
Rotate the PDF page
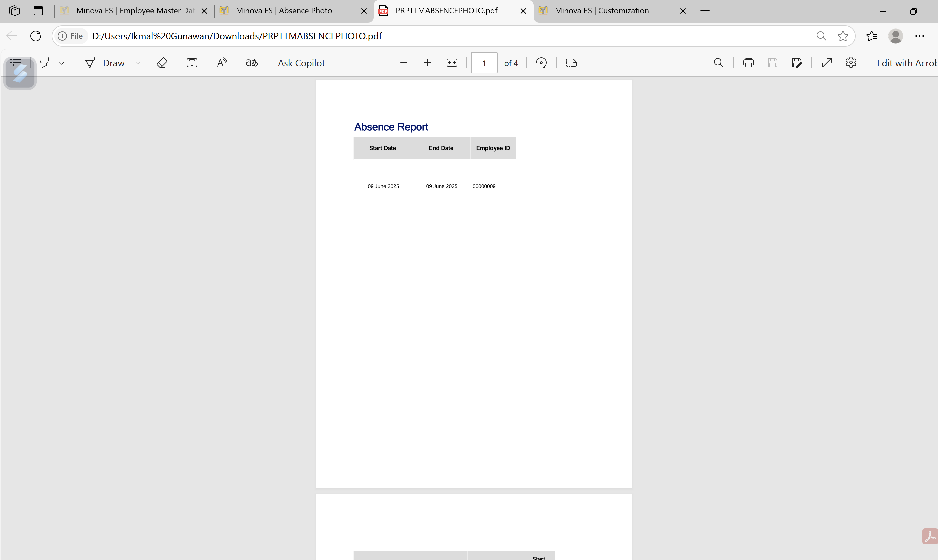pyautogui.click(x=541, y=63)
